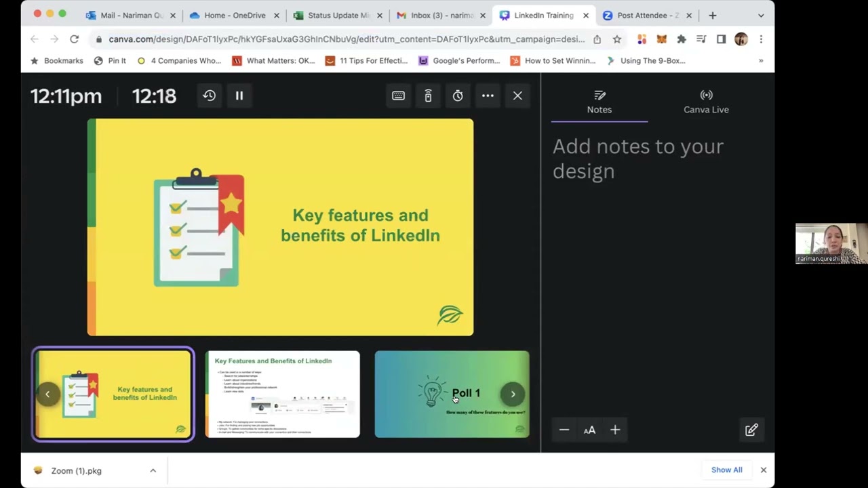Open the 11 Tips For Effecti bookmark
The image size is (868, 488).
tap(366, 60)
